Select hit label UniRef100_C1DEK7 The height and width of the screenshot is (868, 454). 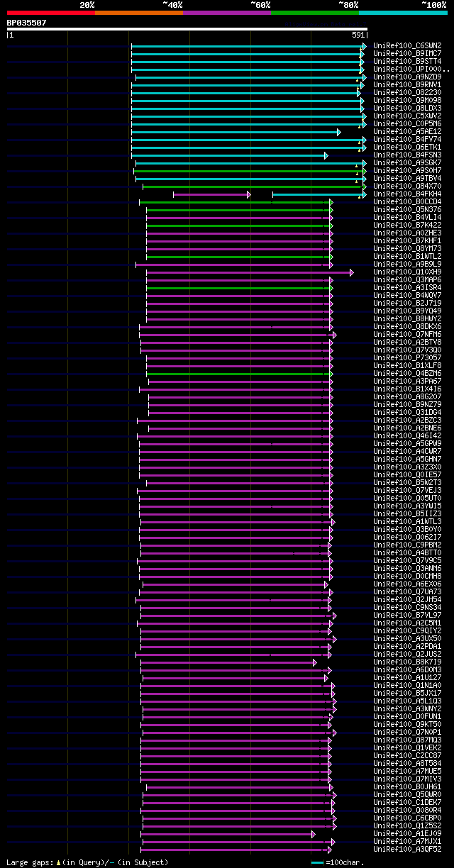coord(407,802)
